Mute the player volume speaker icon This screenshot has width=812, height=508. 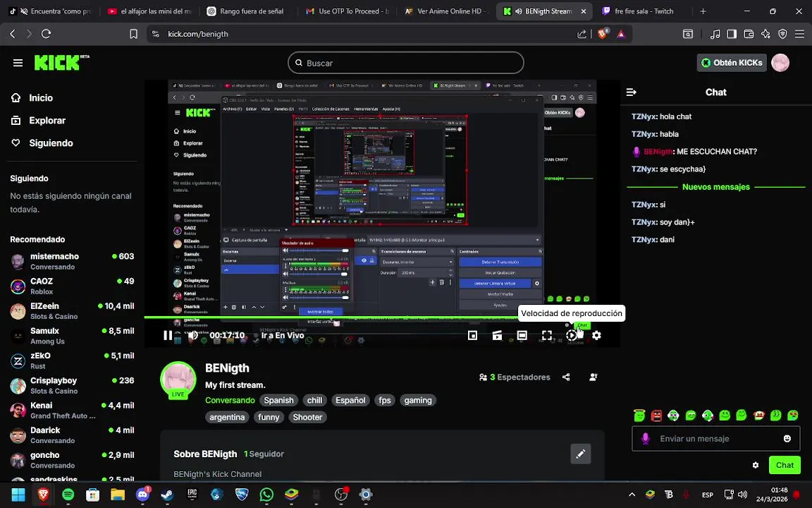point(192,335)
